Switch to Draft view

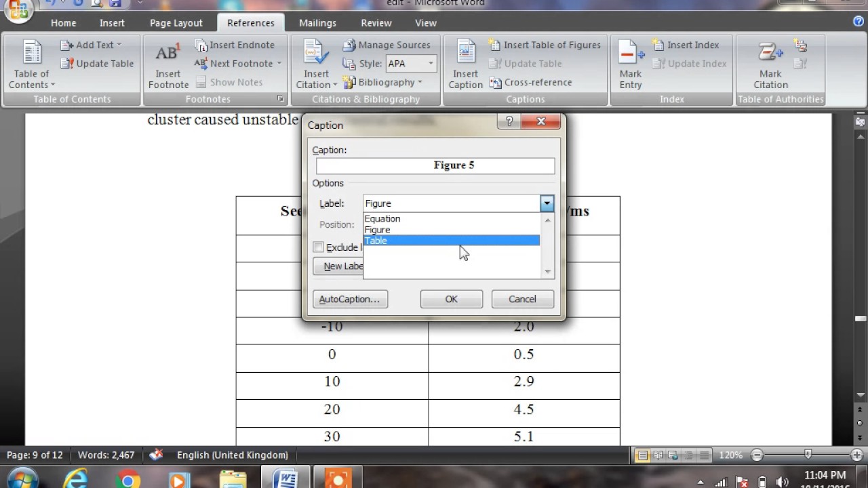[x=705, y=455]
